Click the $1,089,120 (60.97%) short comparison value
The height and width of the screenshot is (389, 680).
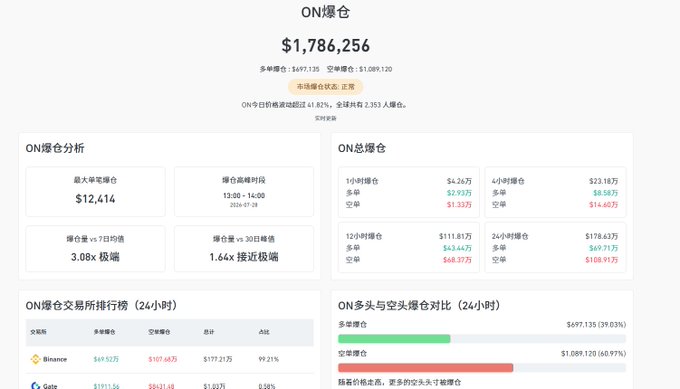[x=594, y=353]
